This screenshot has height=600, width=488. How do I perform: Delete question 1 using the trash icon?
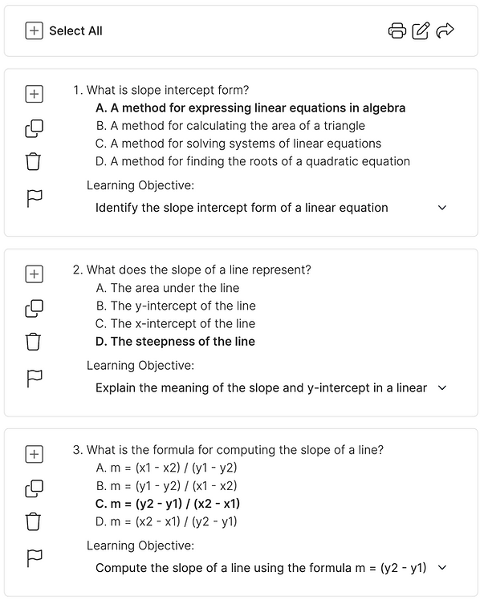pos(33,161)
